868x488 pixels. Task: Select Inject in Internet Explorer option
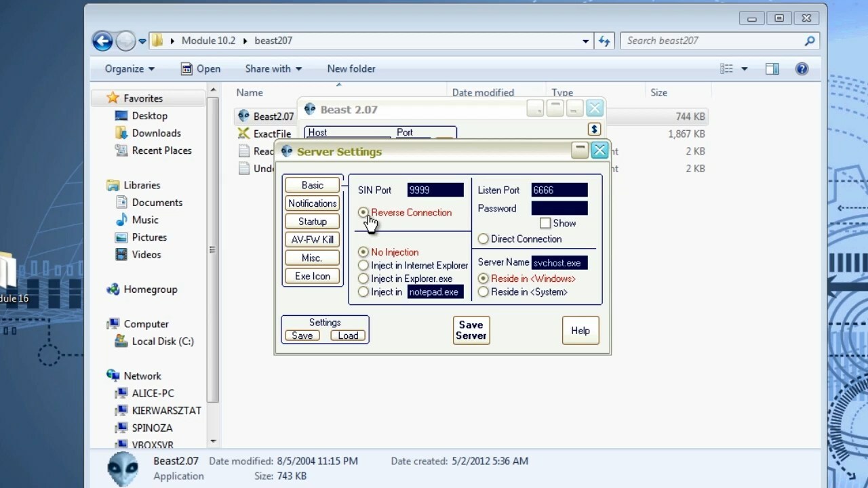363,266
